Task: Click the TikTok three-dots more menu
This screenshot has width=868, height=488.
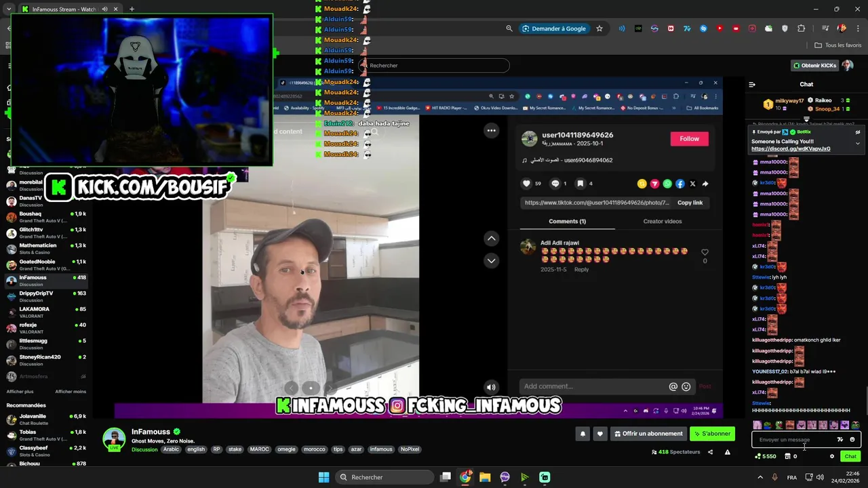Action: click(492, 130)
